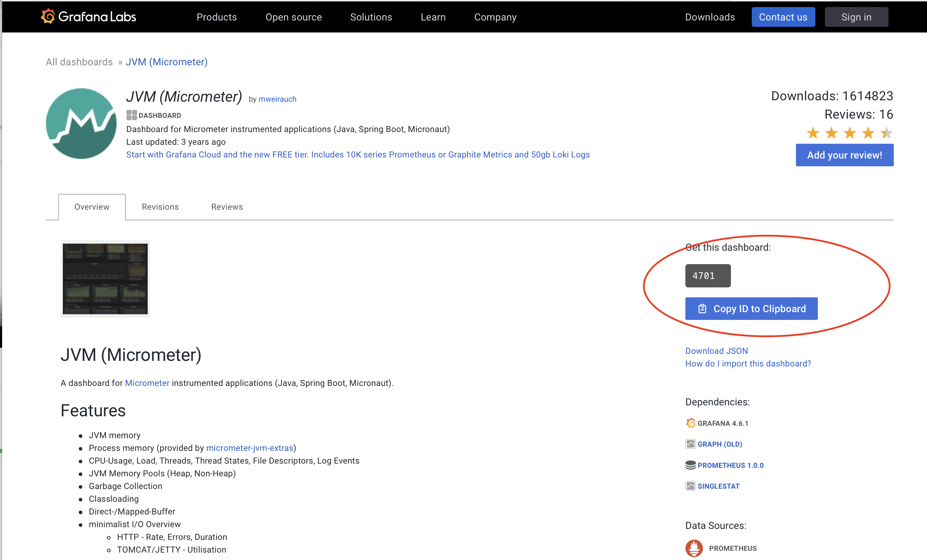Click the half-filled fifth rating star
Image resolution: width=927 pixels, height=560 pixels.
click(886, 133)
